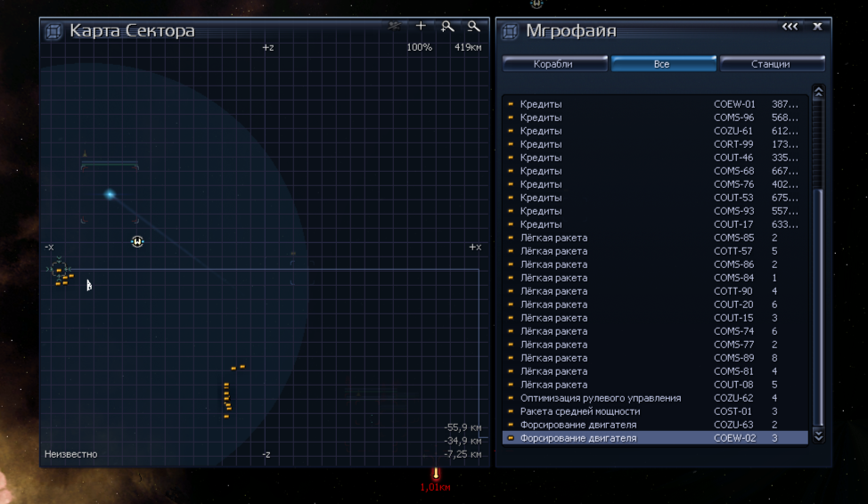
Task: Select Лёгкая ракета row COTT-90
Action: 655,290
